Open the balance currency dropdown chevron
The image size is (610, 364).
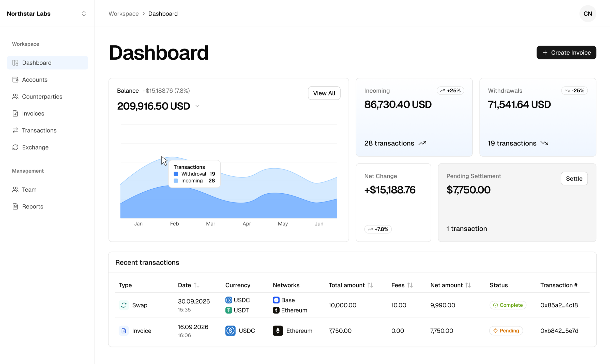click(x=197, y=106)
